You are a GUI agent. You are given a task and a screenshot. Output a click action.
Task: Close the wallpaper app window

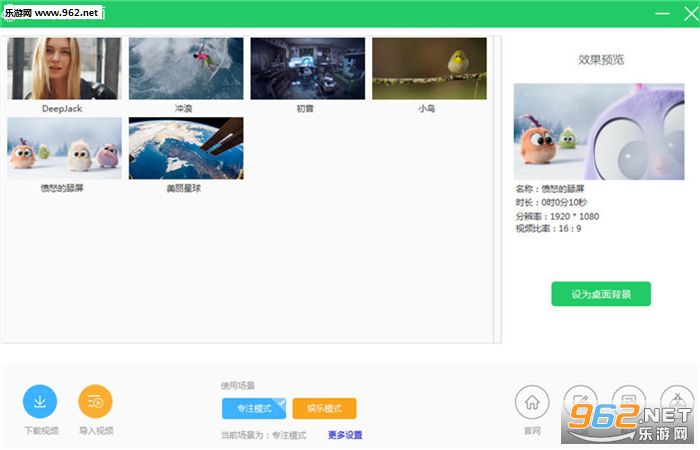[x=691, y=14]
